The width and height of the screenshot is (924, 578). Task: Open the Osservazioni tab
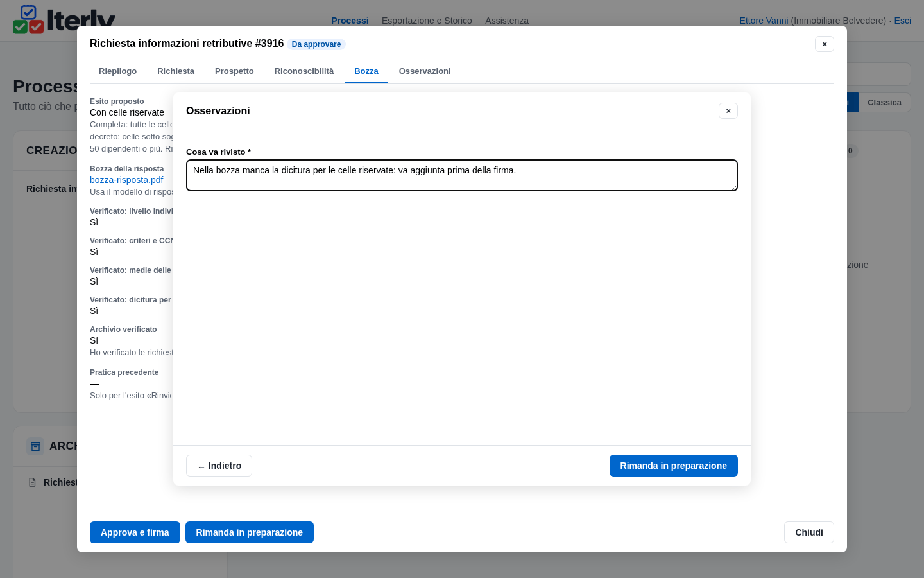pyautogui.click(x=425, y=71)
